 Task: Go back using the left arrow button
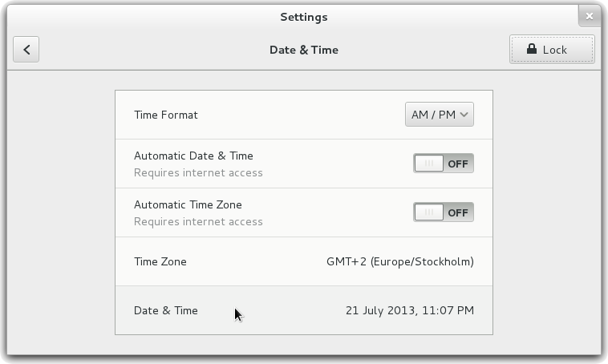[26, 49]
